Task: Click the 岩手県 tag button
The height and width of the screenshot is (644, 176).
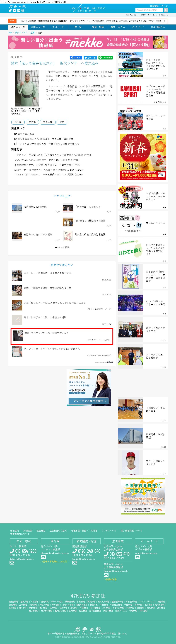Action: click(x=18, y=122)
